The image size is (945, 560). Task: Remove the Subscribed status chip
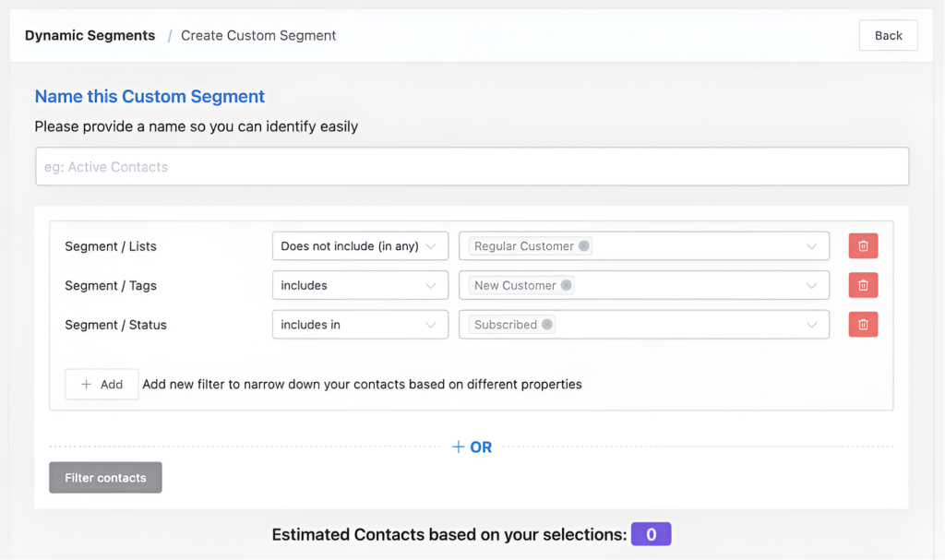pos(547,325)
